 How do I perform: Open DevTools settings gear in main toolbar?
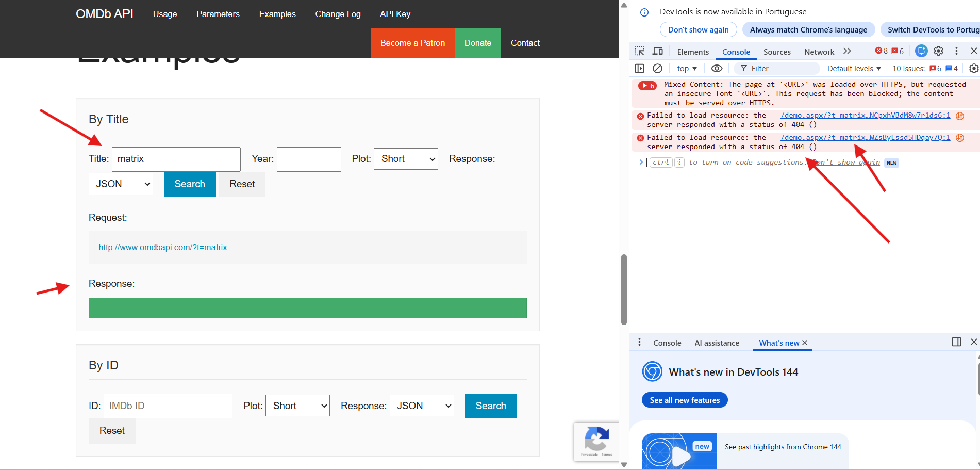tap(939, 51)
